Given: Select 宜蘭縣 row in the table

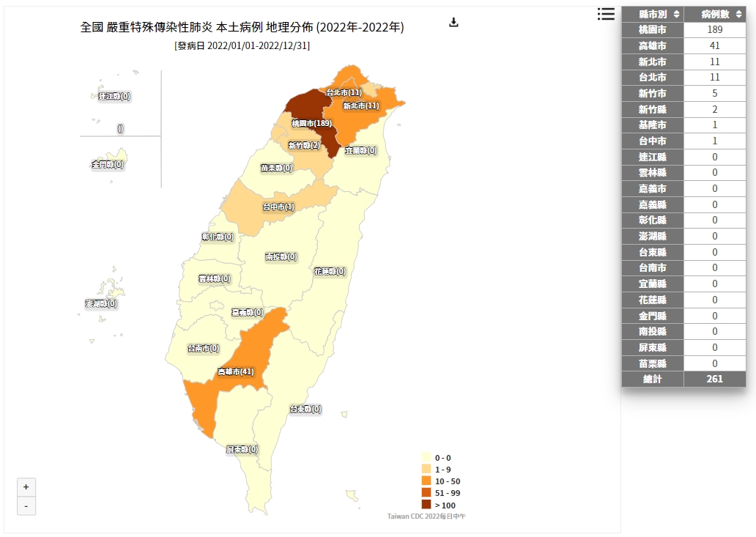Looking at the screenshot, I should coord(683,284).
